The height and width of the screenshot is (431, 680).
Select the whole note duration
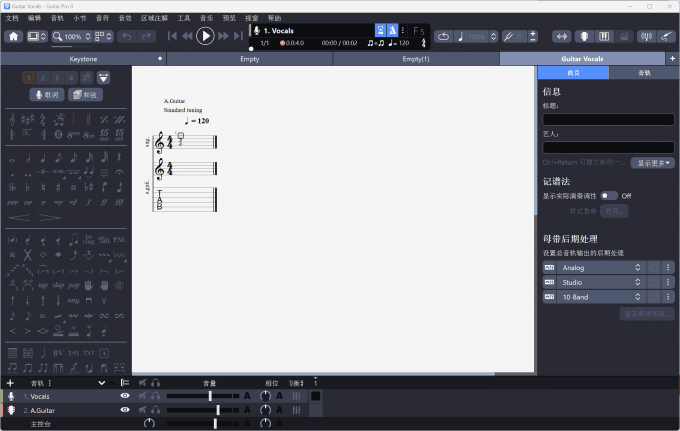click(x=13, y=159)
